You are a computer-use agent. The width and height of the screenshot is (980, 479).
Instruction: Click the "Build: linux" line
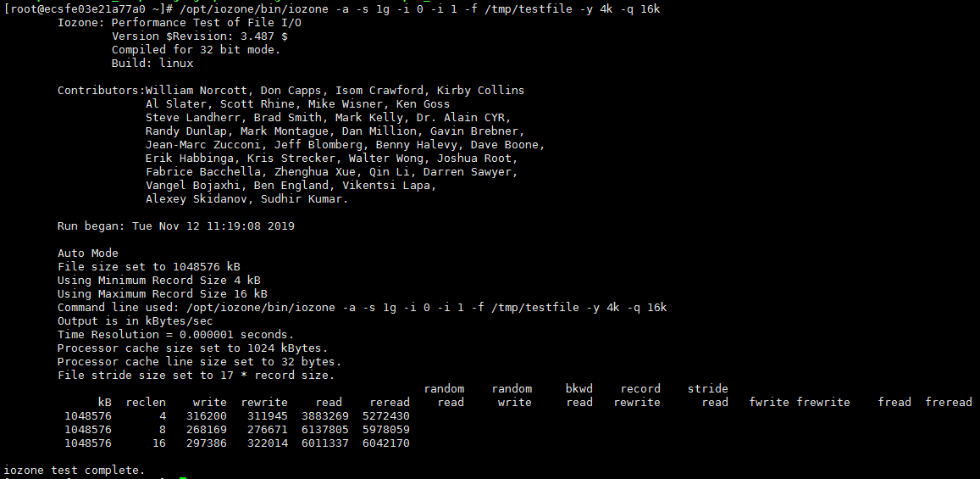click(x=152, y=63)
